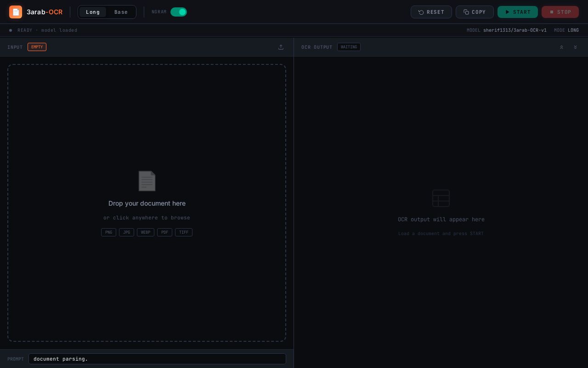The width and height of the screenshot is (588, 368).
Task: Click the 3arab-OCR title text
Action: [45, 12]
